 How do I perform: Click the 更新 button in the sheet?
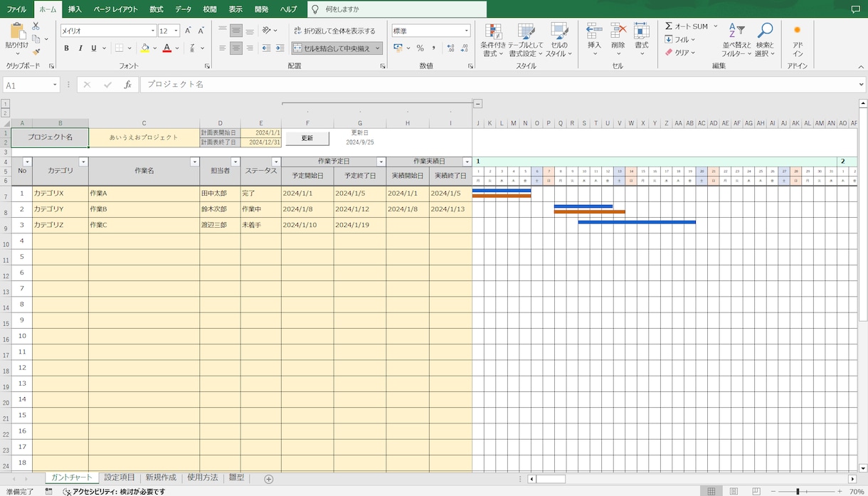click(307, 137)
